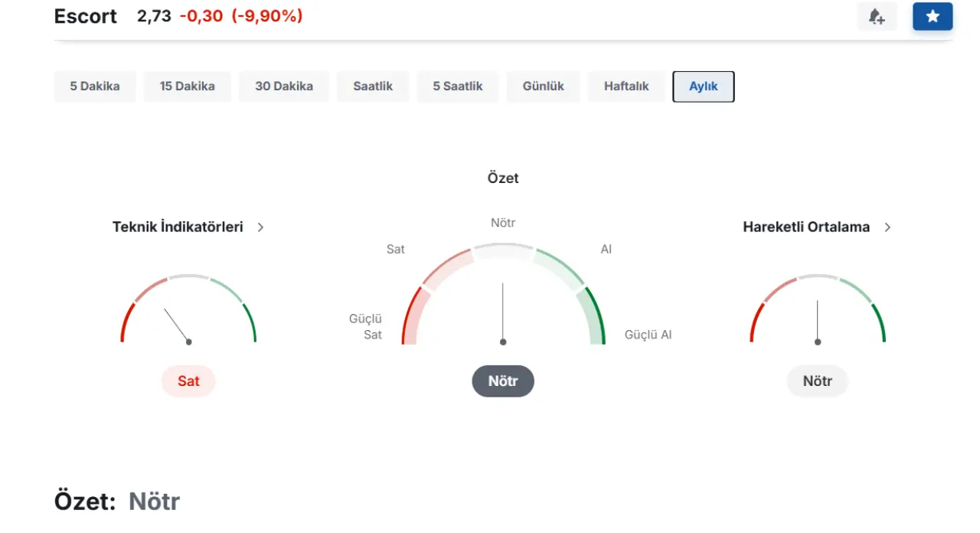
Task: Expand chevron next to Hareketli Ortalama
Action: click(887, 227)
